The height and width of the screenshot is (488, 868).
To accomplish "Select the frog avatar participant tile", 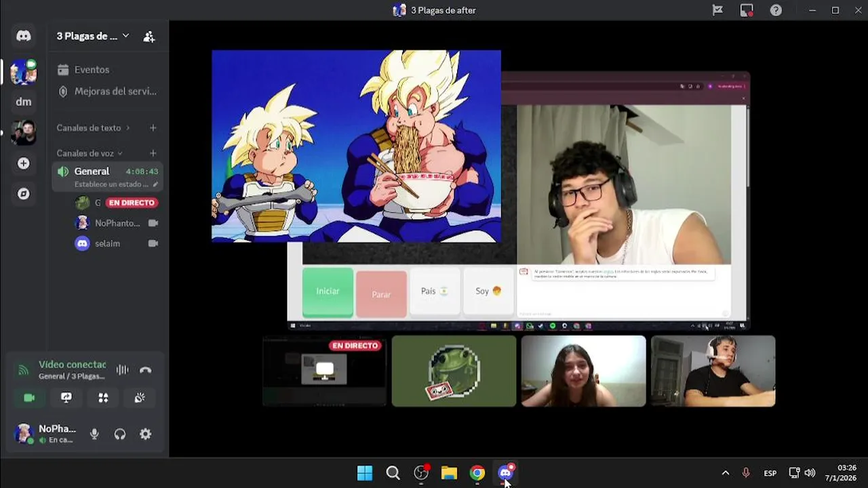I will (x=454, y=371).
